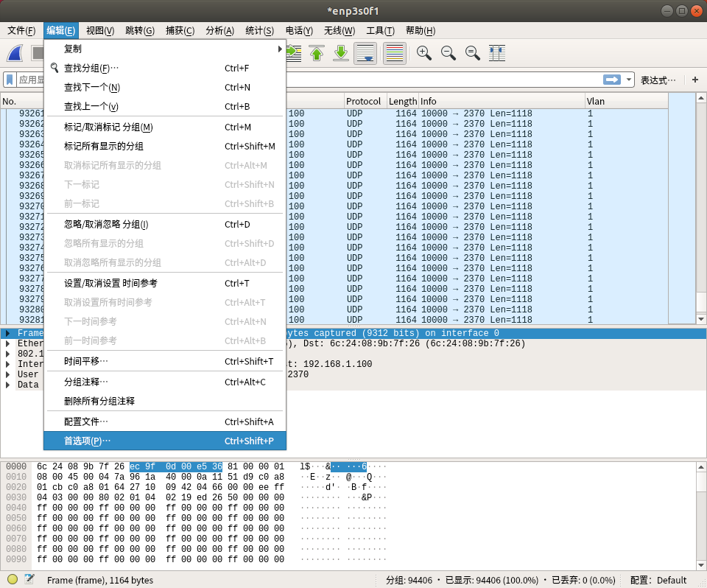Expand the 802.1 tree row
This screenshot has width=707, height=588.
click(7, 354)
